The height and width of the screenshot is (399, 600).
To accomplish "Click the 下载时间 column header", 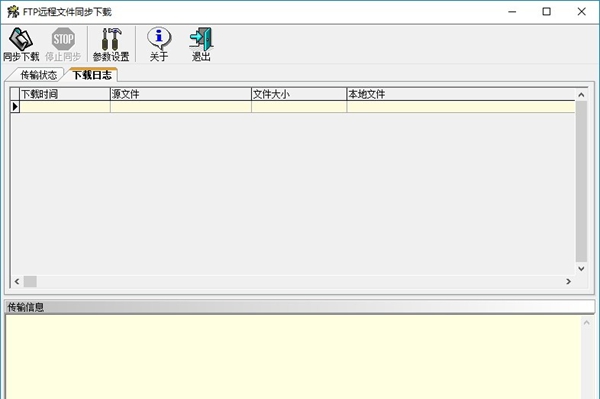I will (65, 94).
